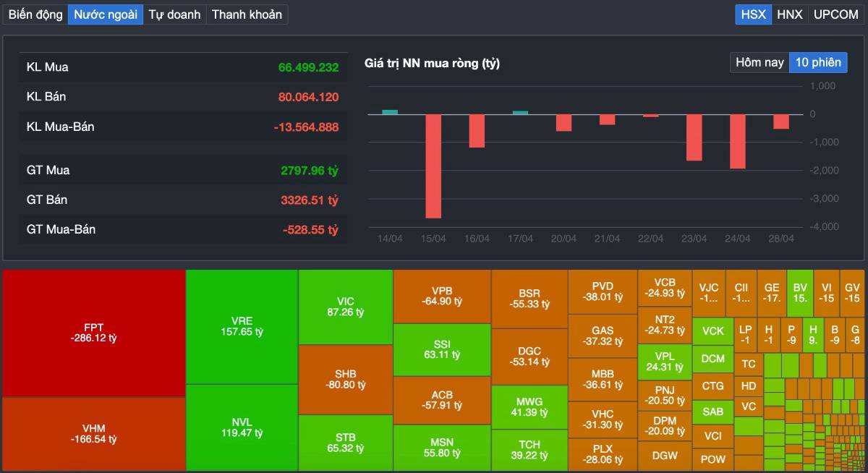Click the PNJ -20.50 tỷ cell
868x473 pixels.
click(665, 396)
